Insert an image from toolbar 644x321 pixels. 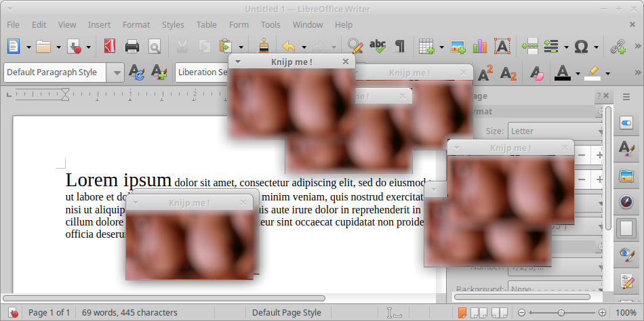pyautogui.click(x=458, y=46)
